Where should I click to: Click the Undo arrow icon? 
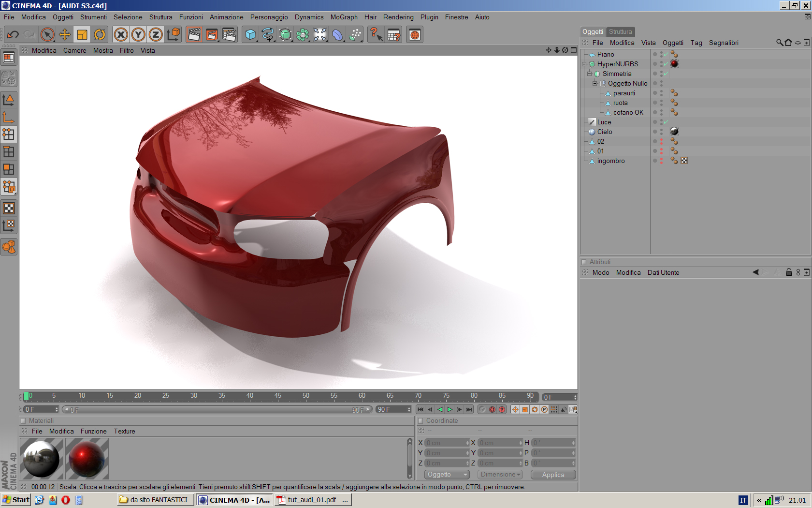(x=13, y=34)
